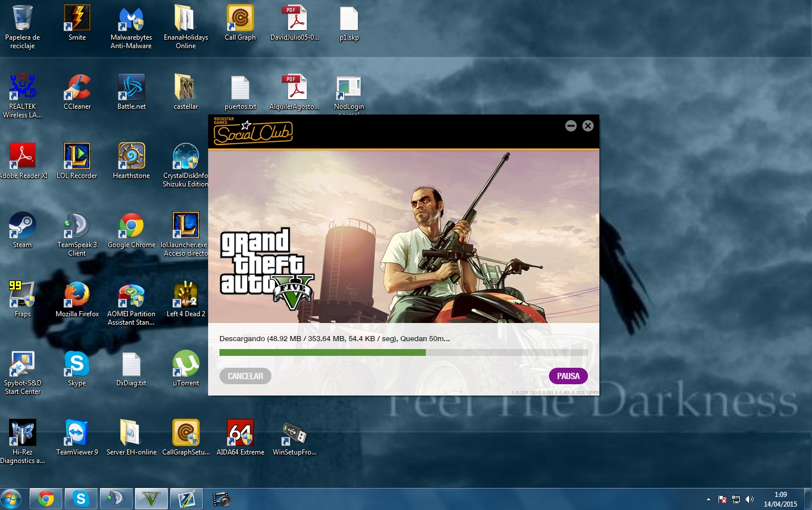This screenshot has height=510, width=812.
Task: Select the p1.skp file
Action: point(349,23)
